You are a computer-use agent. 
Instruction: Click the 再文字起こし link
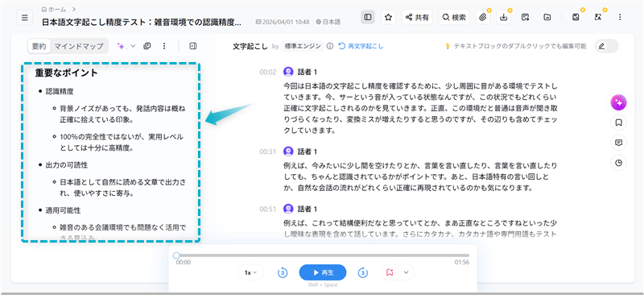pos(361,46)
